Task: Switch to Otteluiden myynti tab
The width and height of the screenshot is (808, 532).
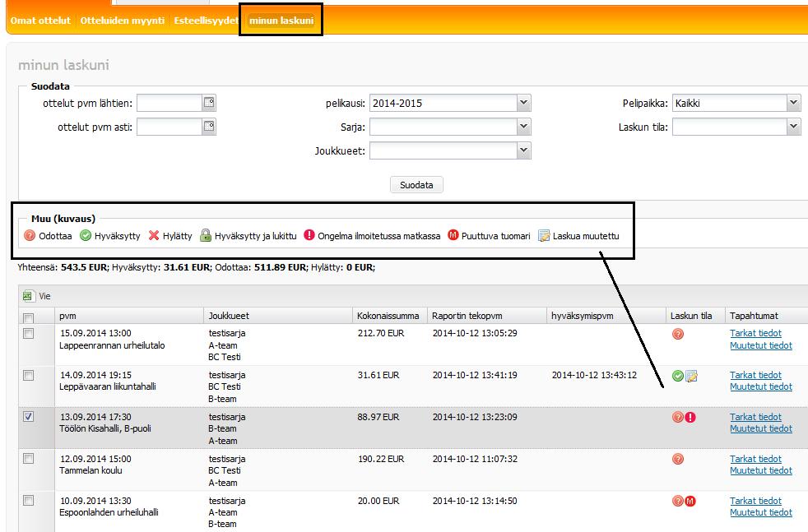Action: [x=122, y=21]
